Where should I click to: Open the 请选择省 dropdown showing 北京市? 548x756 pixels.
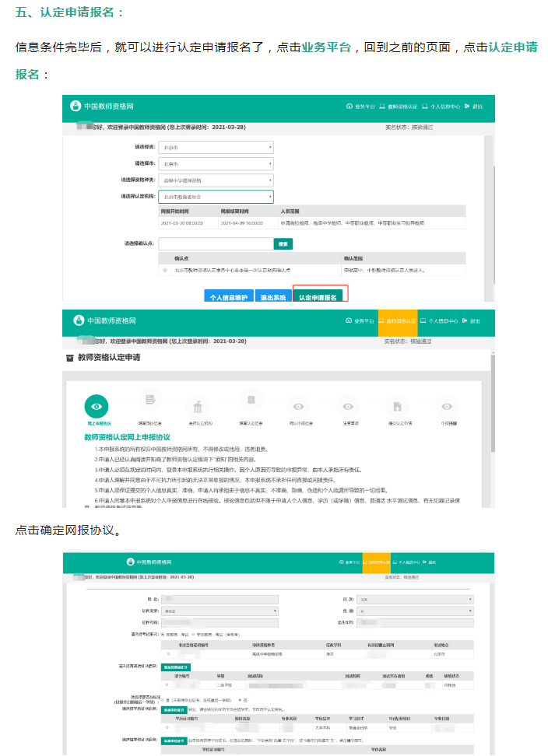click(x=216, y=148)
